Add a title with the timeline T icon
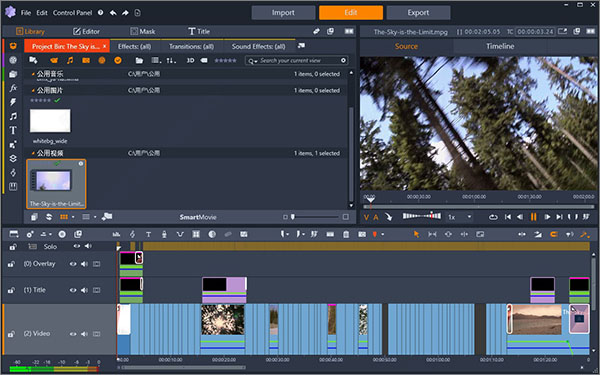 click(148, 234)
